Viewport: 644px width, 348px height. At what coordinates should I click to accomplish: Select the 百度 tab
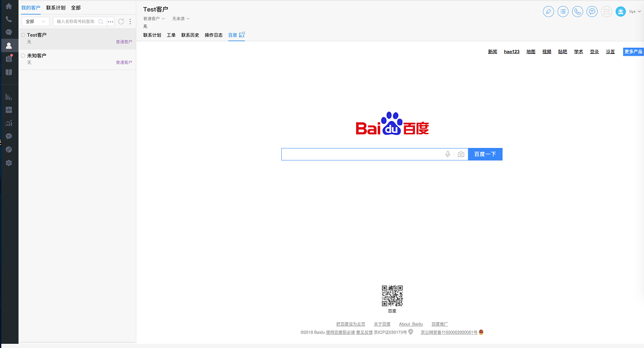pos(233,35)
